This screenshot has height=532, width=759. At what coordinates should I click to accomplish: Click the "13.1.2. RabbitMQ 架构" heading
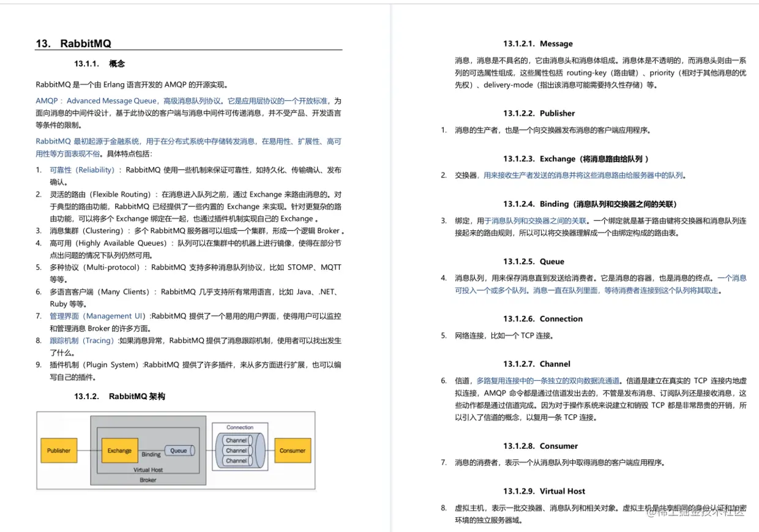coord(120,397)
